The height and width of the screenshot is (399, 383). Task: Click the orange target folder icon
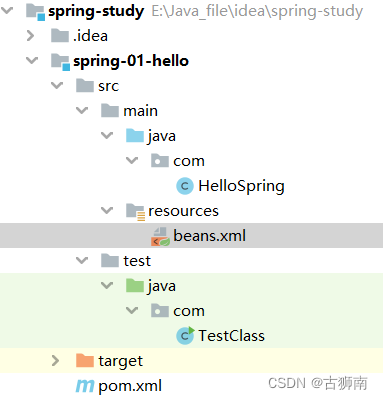[85, 360]
